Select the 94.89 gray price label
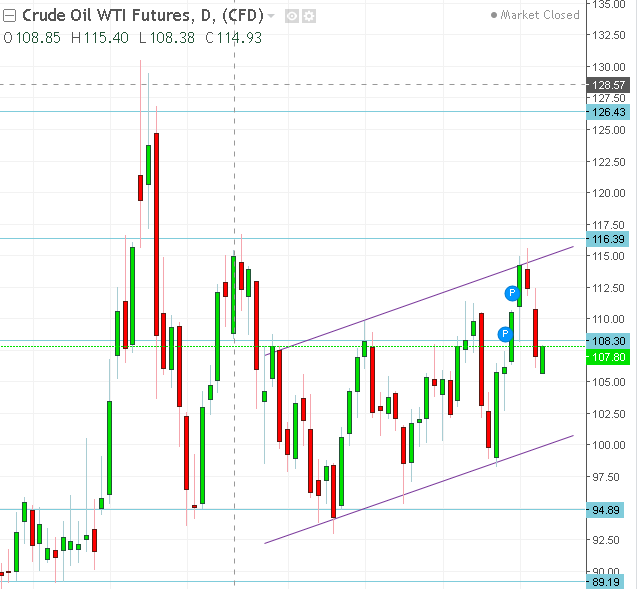Screen dimensions: 637x589 (608, 509)
